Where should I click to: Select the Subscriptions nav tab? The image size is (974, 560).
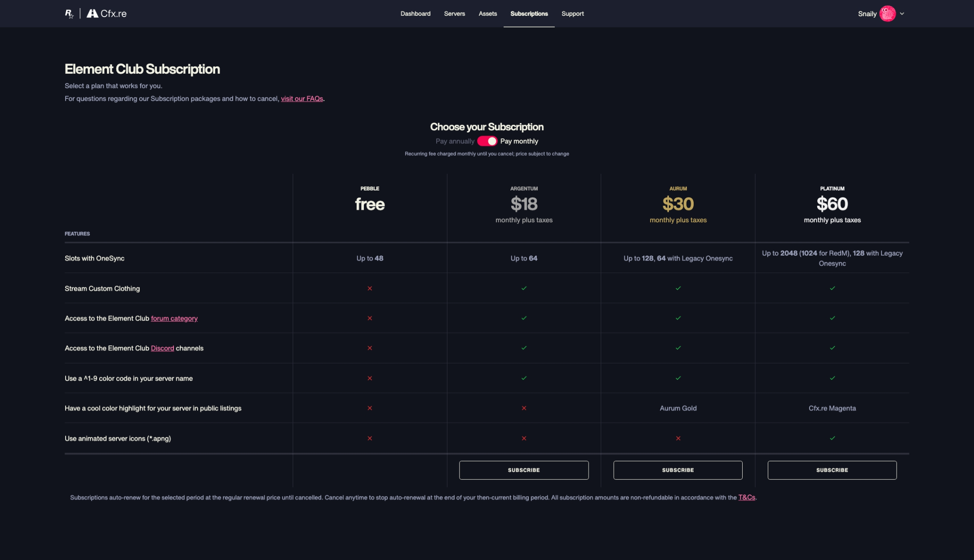click(529, 13)
